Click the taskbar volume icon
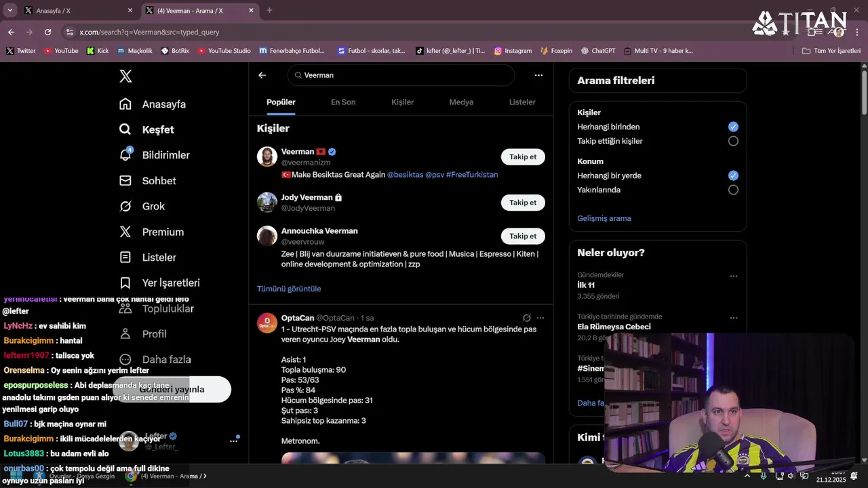This screenshot has height=488, width=868. click(791, 476)
